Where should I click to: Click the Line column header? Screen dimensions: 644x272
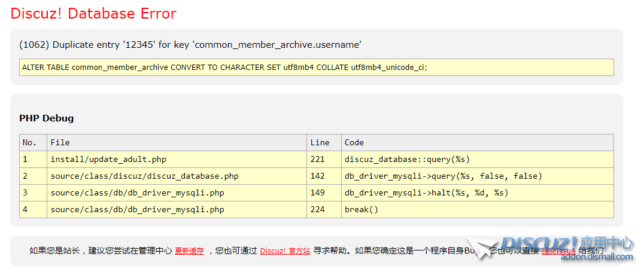pyautogui.click(x=320, y=142)
